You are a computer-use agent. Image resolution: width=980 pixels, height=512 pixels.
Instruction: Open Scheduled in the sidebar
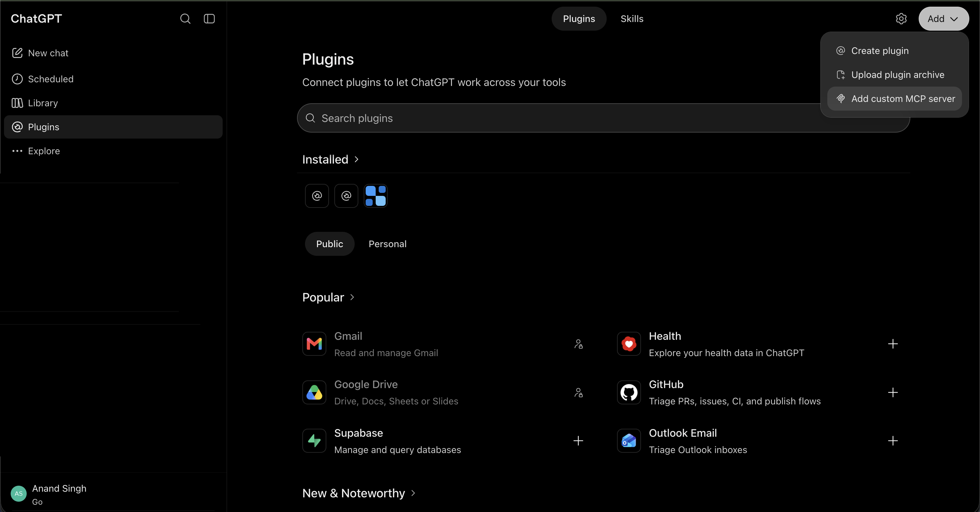(x=113, y=79)
